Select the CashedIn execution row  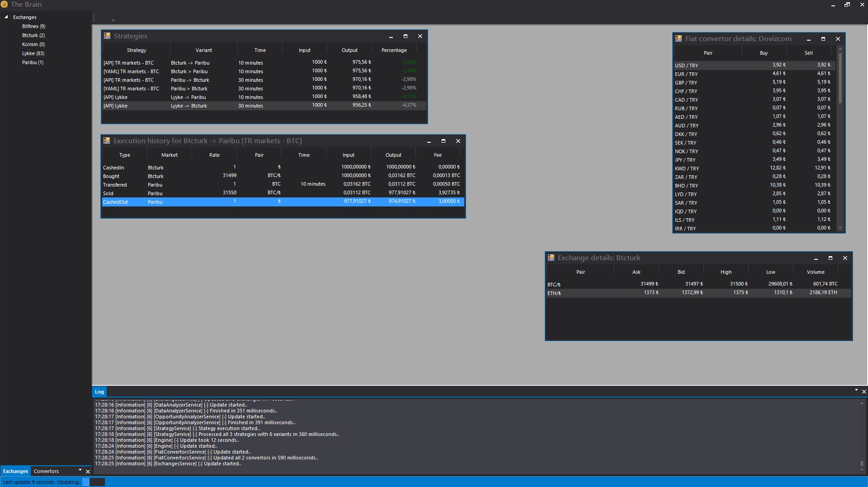[283, 168]
